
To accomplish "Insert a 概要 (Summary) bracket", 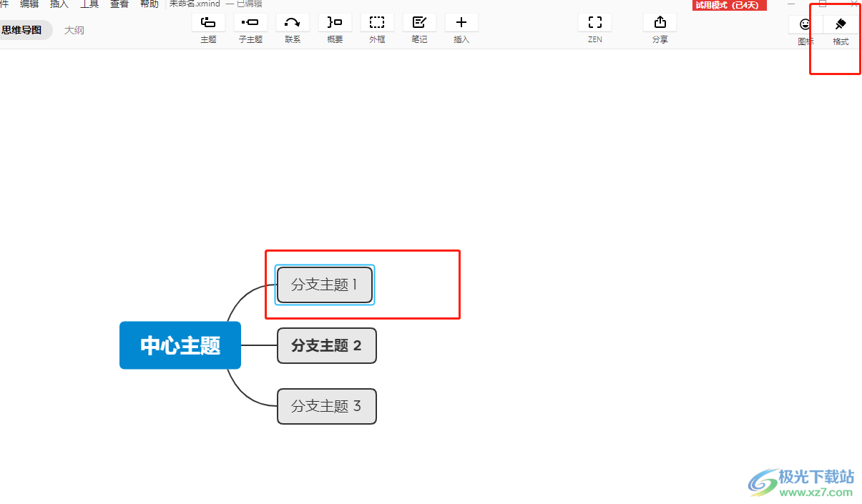I will [x=335, y=23].
